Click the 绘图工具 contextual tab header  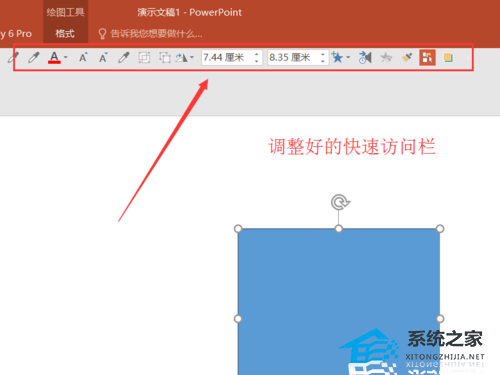pyautogui.click(x=65, y=12)
